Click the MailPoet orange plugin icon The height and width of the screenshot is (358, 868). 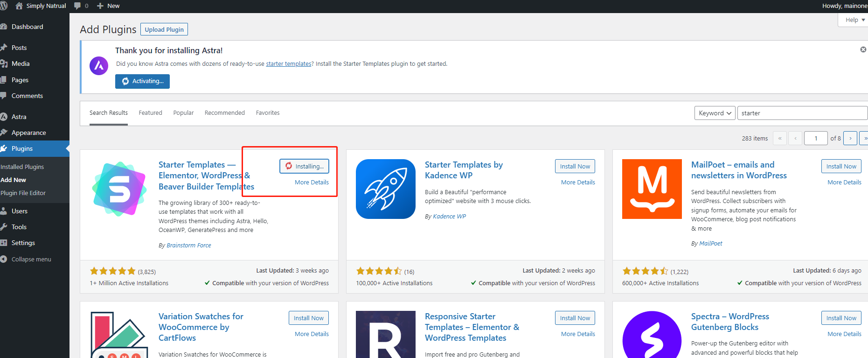[652, 189]
